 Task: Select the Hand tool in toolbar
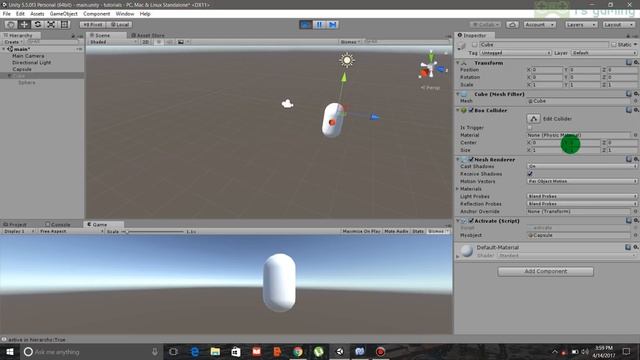coord(11,24)
